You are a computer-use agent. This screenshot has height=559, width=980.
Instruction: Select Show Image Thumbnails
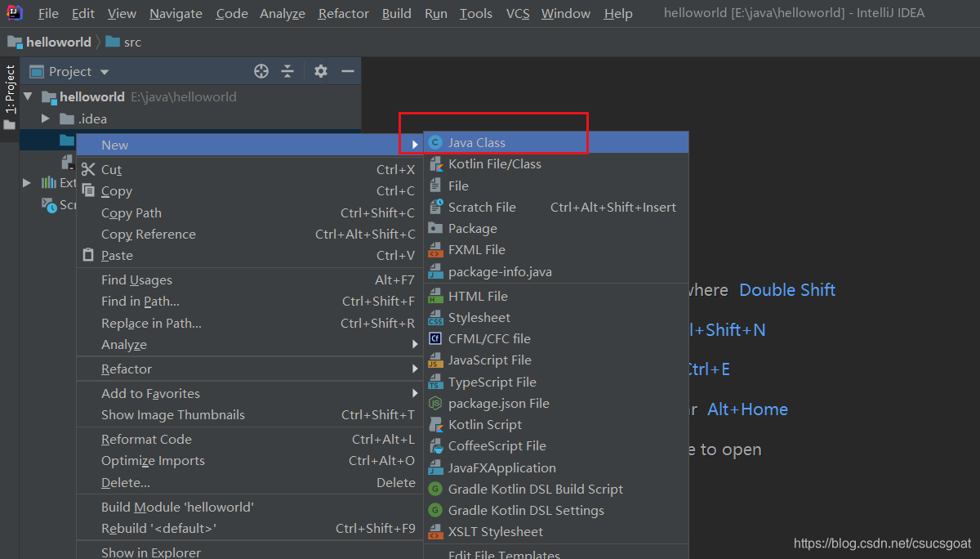[x=249, y=415]
